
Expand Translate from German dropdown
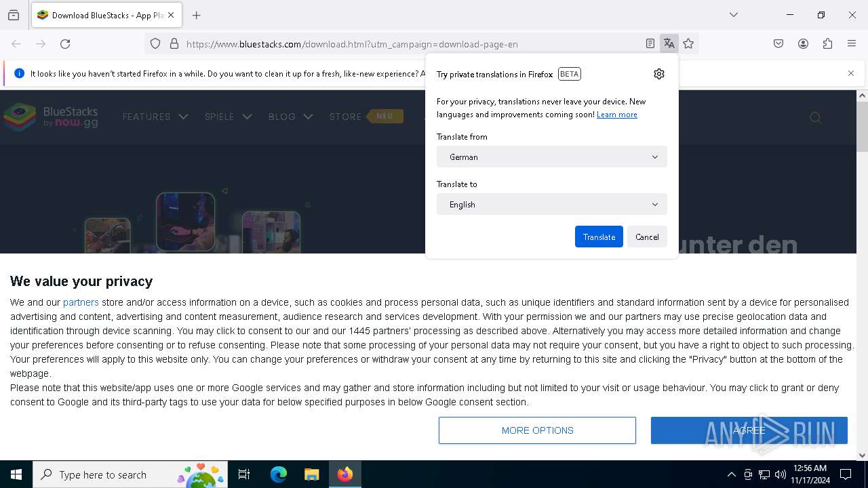552,157
